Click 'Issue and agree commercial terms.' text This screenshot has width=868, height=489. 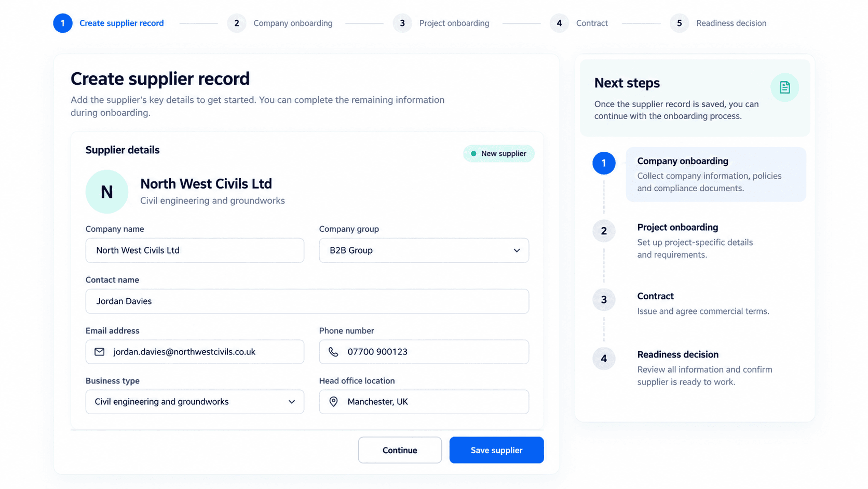point(703,311)
